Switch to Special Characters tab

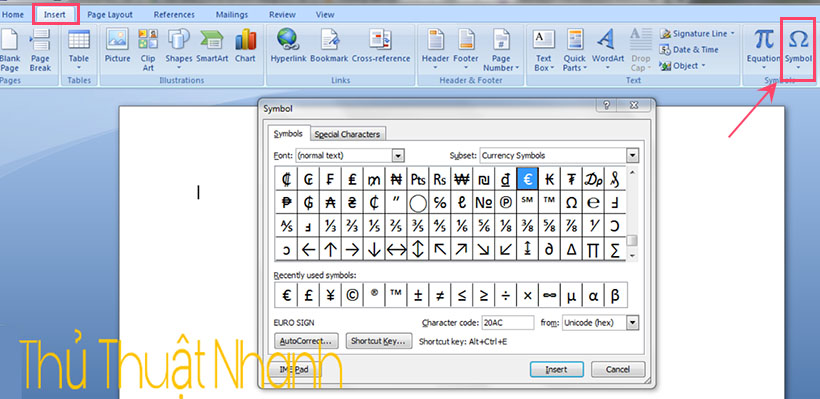click(347, 134)
